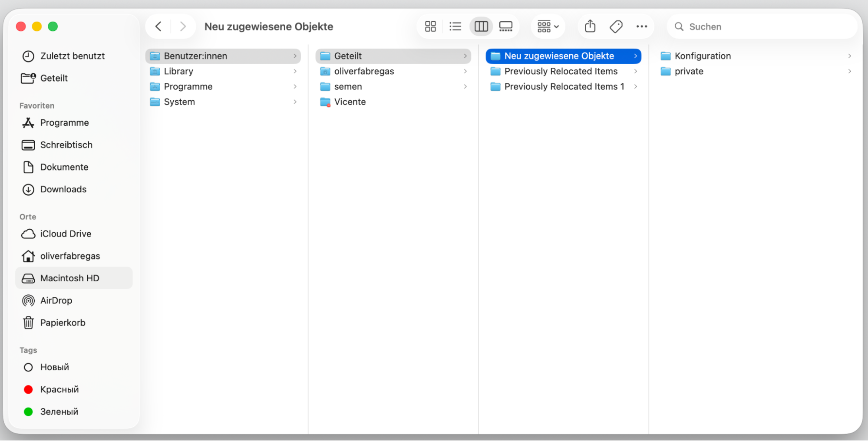Click the Konfiguration folder name
The image size is (868, 441).
703,56
